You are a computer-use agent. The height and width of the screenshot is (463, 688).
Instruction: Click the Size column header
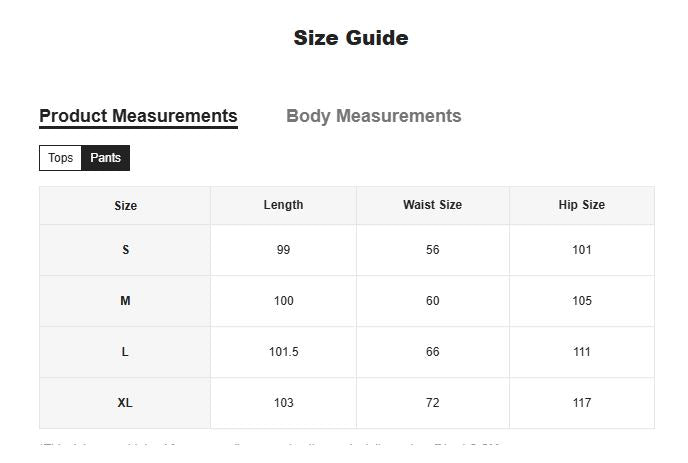[x=125, y=206]
